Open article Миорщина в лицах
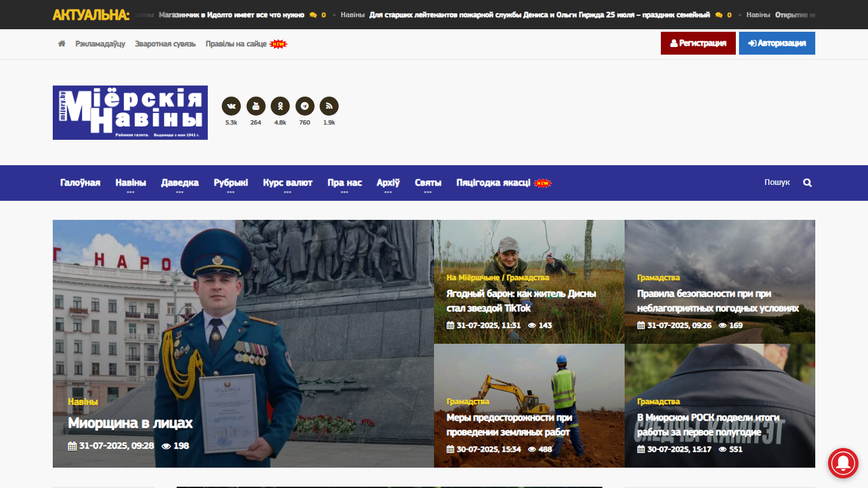This screenshot has height=488, width=868. coord(130,423)
